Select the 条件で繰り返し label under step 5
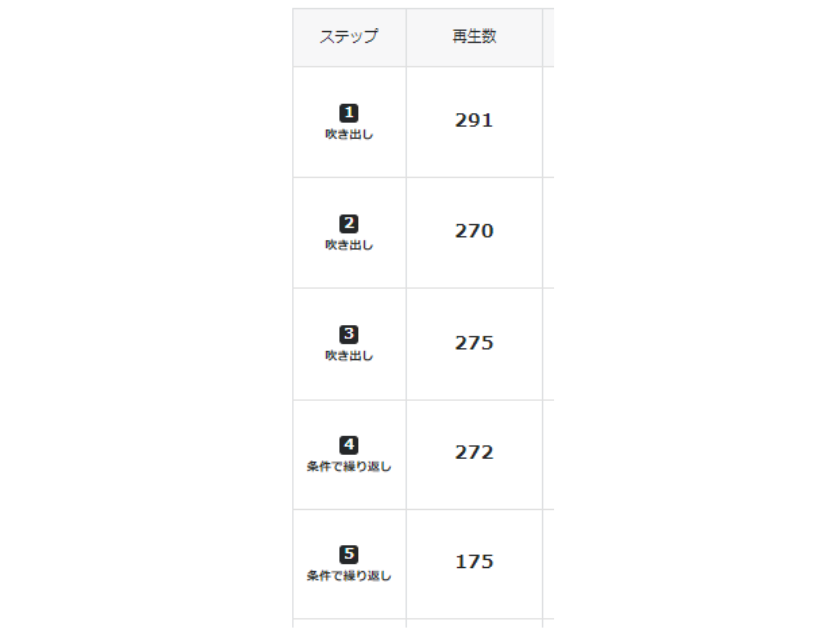 click(x=349, y=576)
